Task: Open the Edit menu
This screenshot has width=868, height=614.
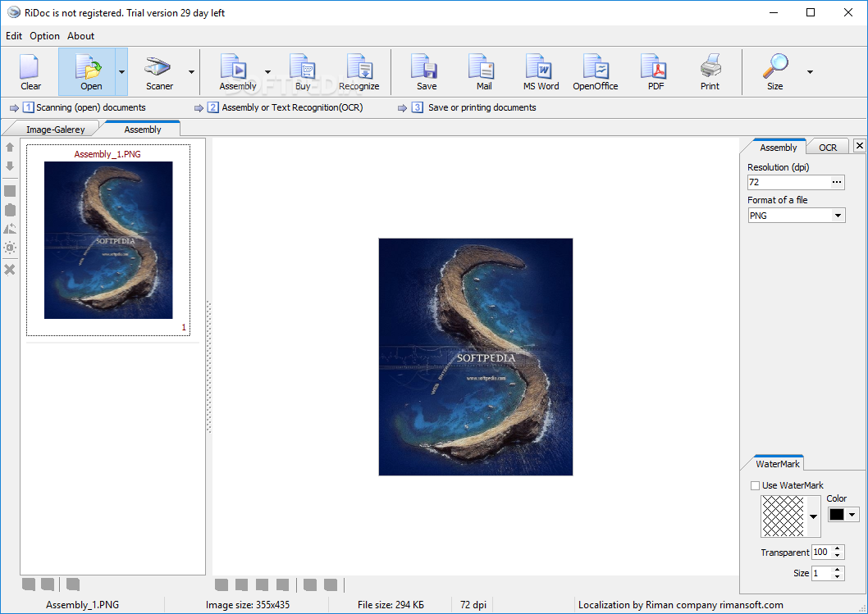Action: click(14, 36)
